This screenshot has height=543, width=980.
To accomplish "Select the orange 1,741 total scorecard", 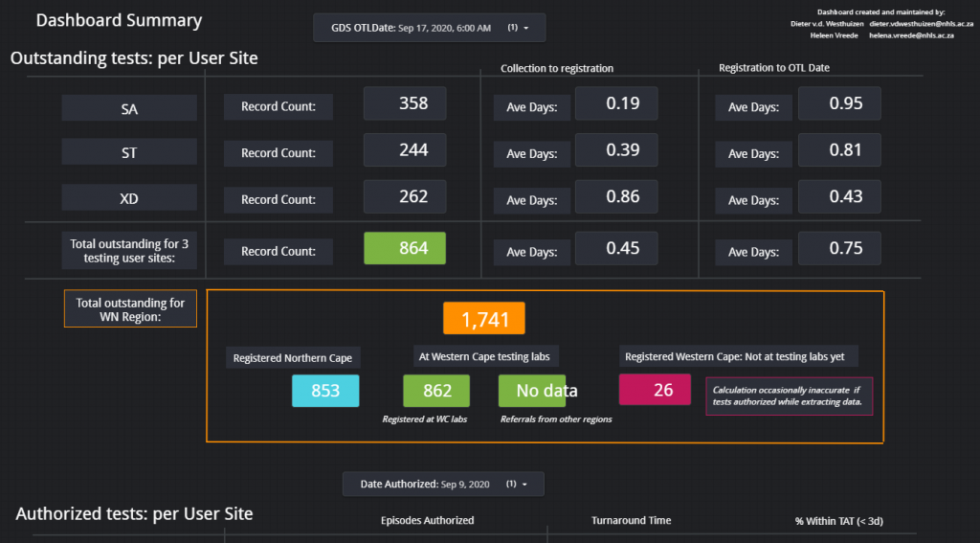I will [x=483, y=319].
